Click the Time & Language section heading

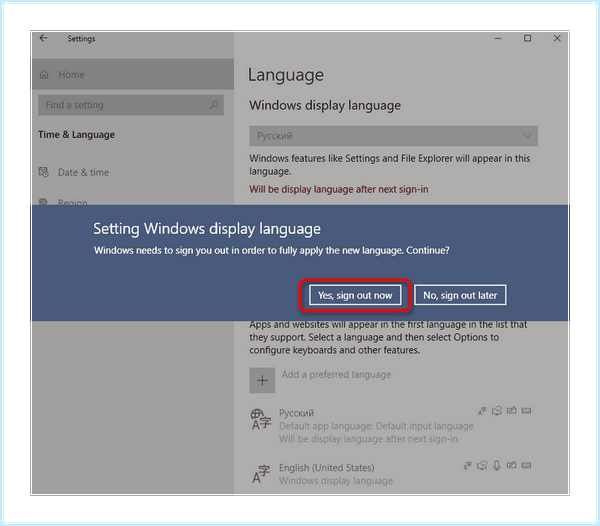[76, 135]
